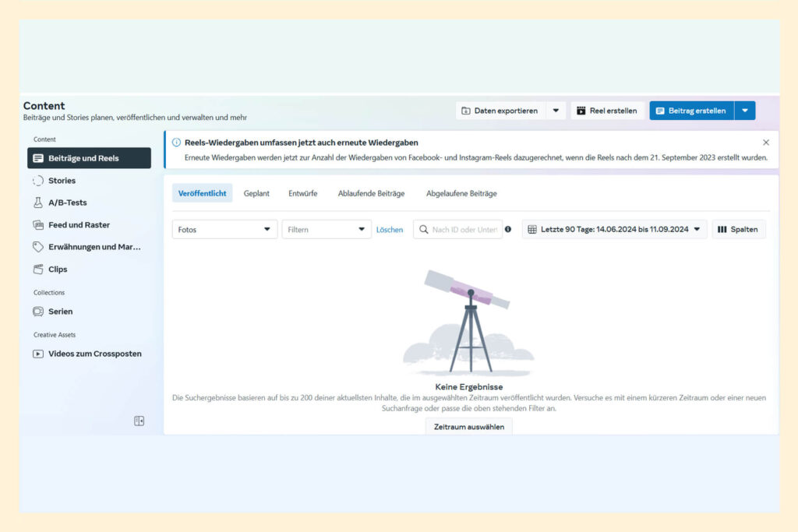Open Erwähnungen und Markierungen tag icon
This screenshot has width=798, height=532.
pyautogui.click(x=38, y=247)
